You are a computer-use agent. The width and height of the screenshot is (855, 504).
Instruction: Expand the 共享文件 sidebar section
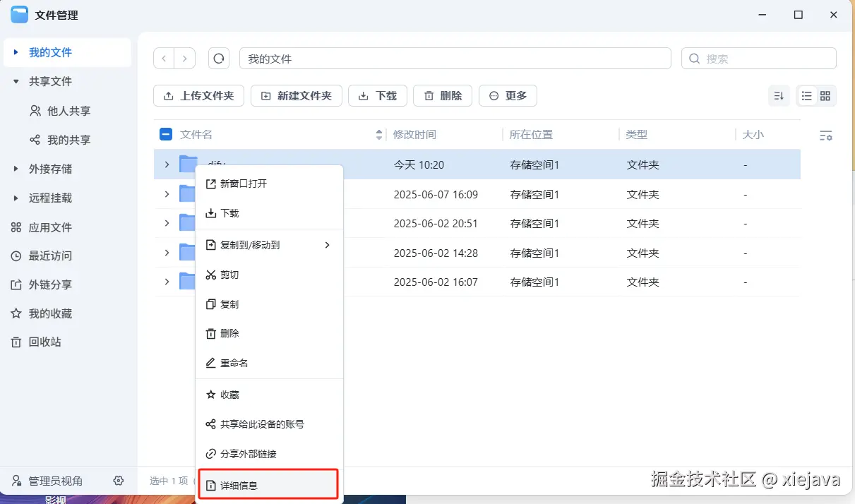coord(17,81)
